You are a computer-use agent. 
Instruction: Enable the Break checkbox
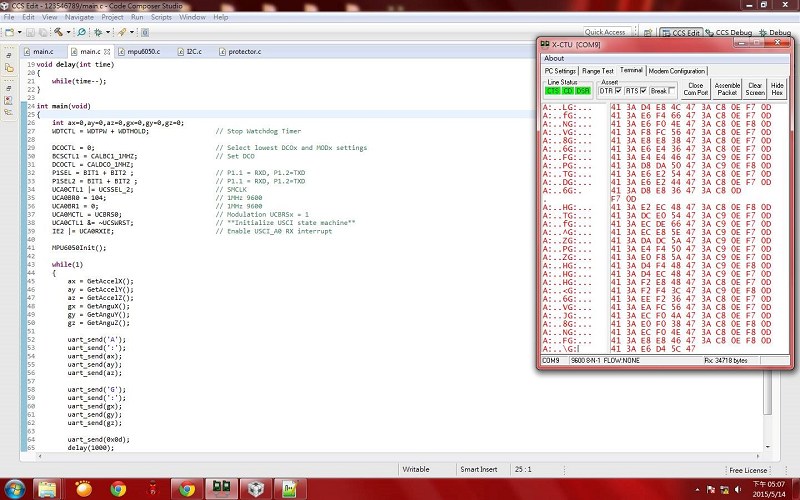tap(672, 91)
